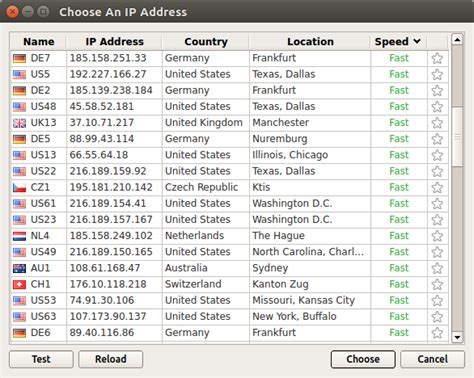This screenshot has width=474, height=378.
Task: Star the CZ1 Ktis server
Action: coord(437,188)
